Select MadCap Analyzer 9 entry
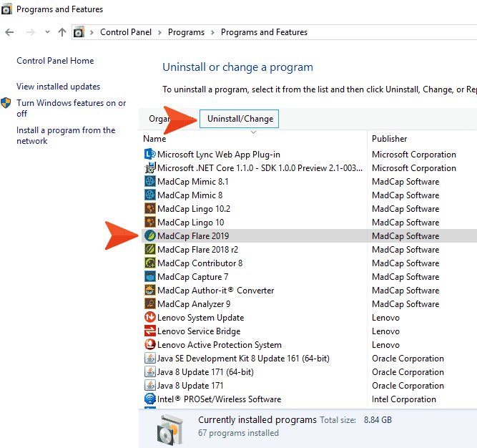The image size is (477, 448). (x=194, y=303)
